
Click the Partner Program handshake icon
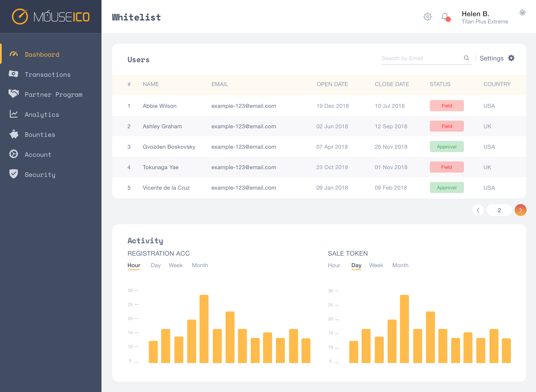(x=13, y=94)
